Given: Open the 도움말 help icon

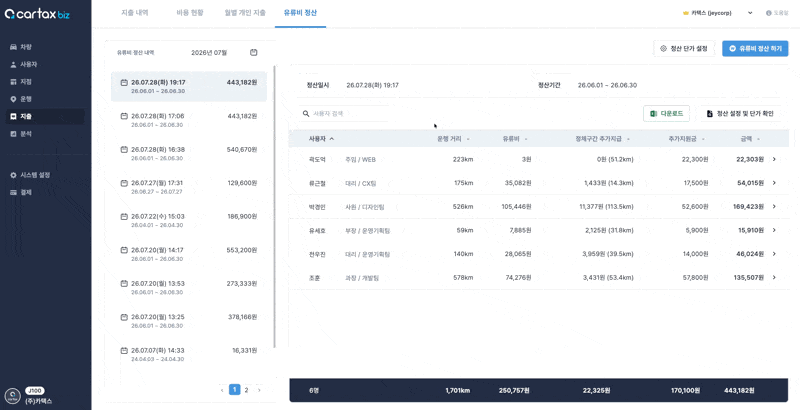Looking at the screenshot, I should [768, 13].
